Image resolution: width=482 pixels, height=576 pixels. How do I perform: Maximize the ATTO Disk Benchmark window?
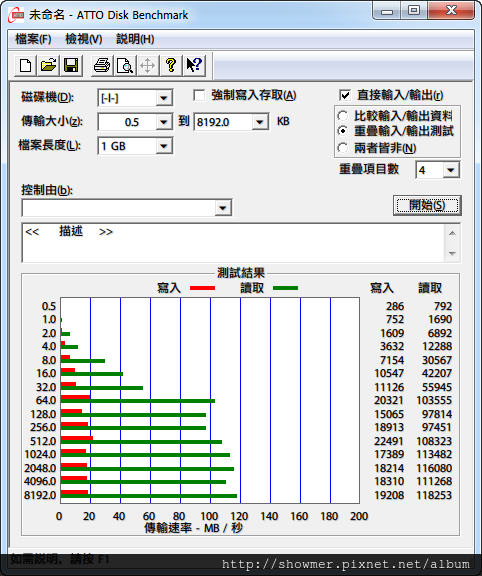pos(414,11)
